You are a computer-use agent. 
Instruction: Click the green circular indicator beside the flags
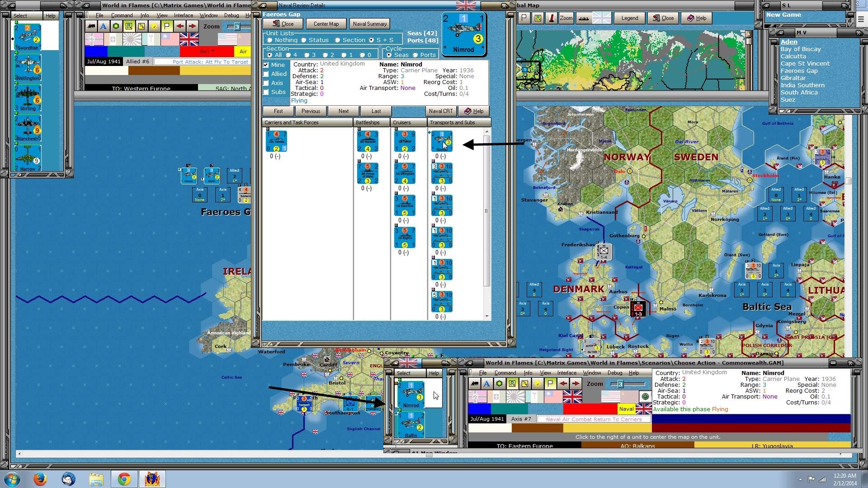click(645, 397)
